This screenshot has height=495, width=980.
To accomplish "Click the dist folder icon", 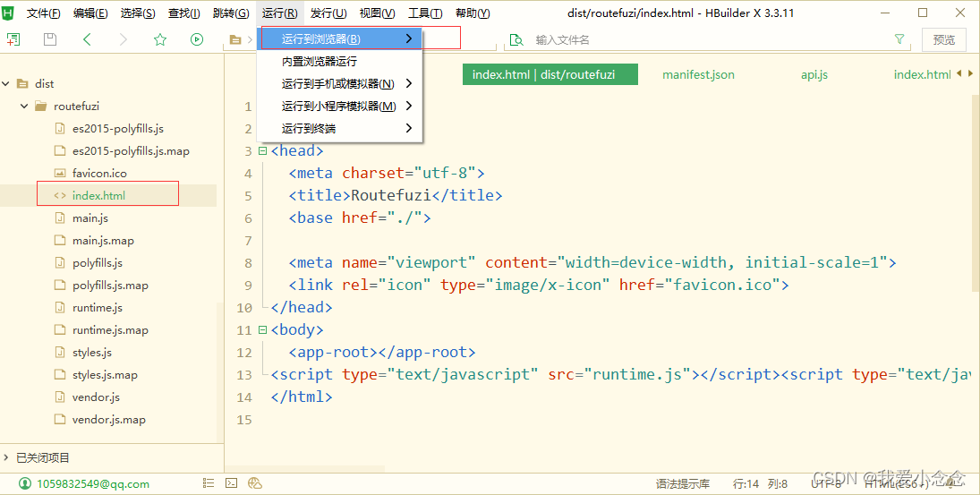I will click(x=23, y=84).
